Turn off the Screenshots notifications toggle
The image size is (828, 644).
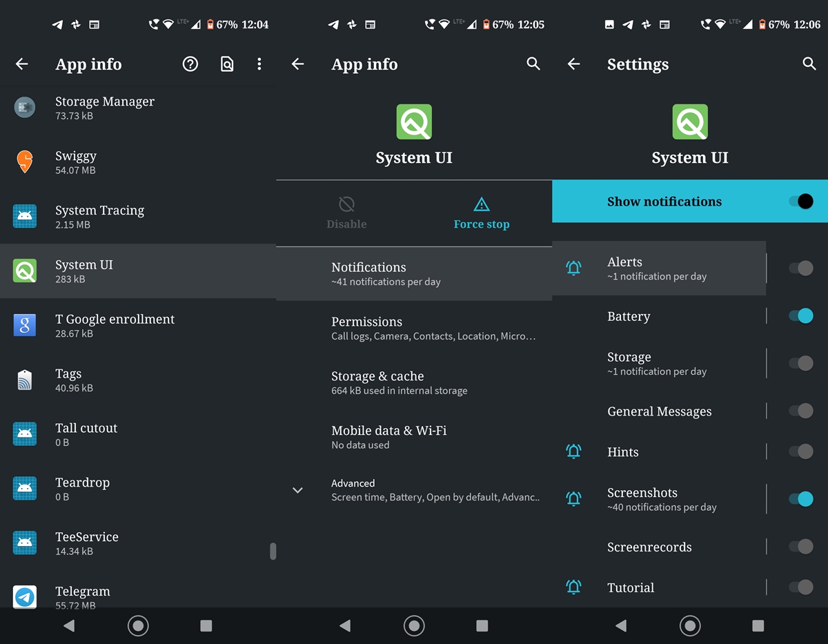tap(800, 499)
